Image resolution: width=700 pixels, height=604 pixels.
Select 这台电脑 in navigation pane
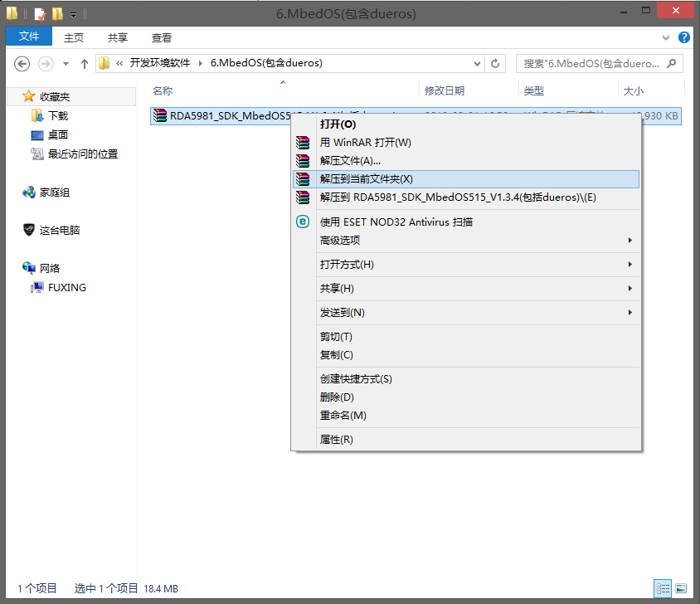coord(60,231)
